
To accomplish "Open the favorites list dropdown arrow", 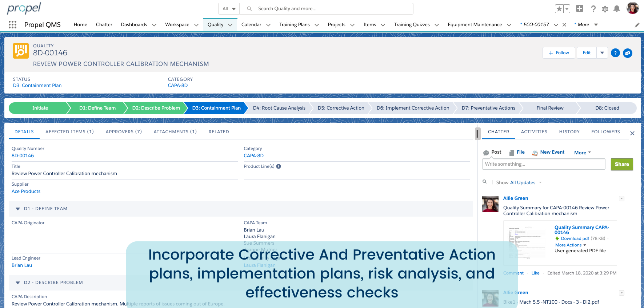I will pyautogui.click(x=567, y=9).
